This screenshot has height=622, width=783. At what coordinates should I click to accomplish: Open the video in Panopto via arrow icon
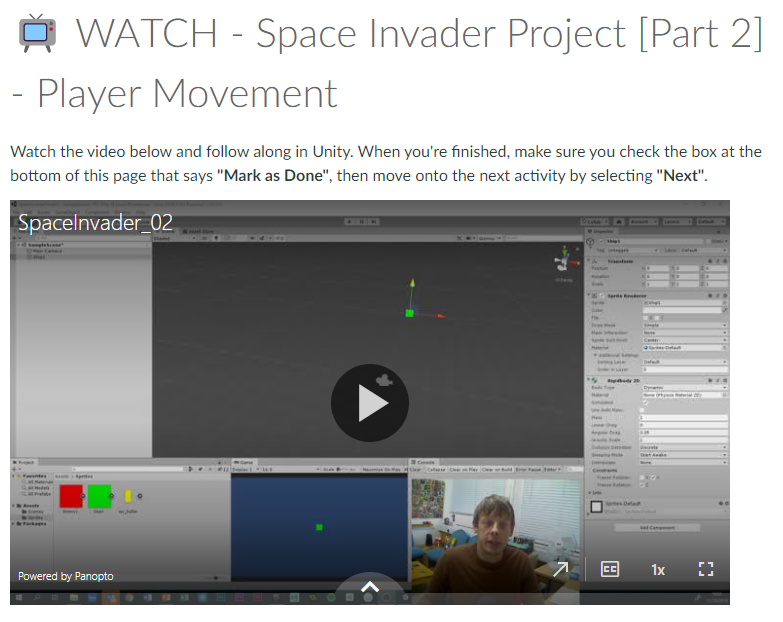pos(561,569)
